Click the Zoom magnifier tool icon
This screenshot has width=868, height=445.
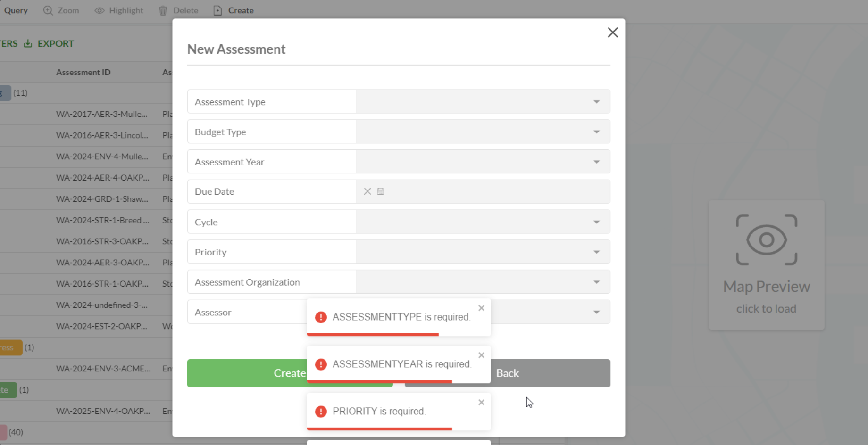[x=48, y=10]
